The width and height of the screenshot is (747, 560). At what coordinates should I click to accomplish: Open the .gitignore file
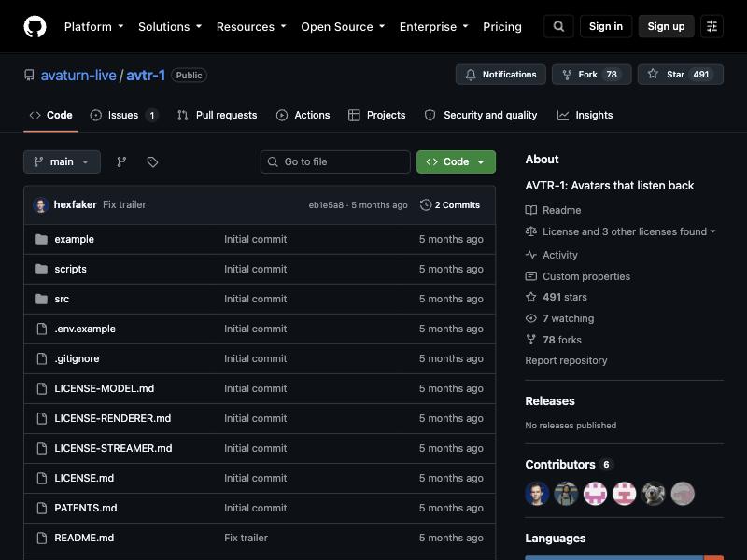pyautogui.click(x=77, y=358)
